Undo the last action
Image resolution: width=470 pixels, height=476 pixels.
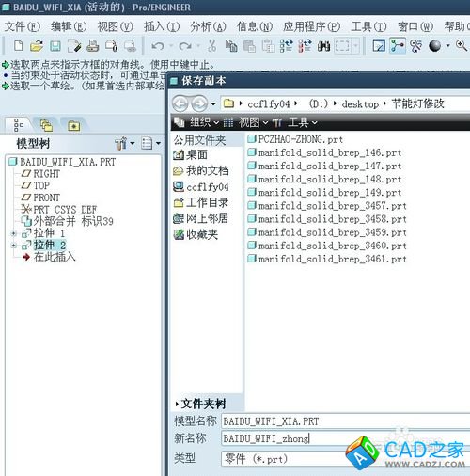(x=158, y=46)
